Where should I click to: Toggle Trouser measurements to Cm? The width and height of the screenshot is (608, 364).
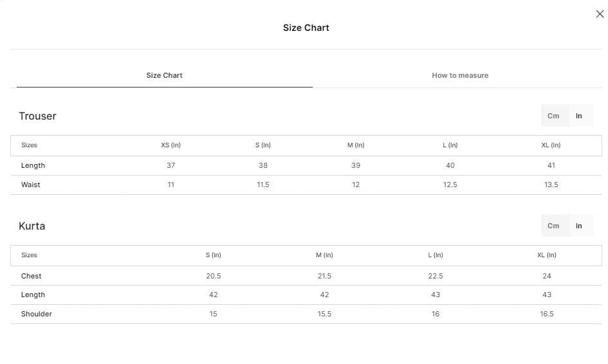[553, 116]
